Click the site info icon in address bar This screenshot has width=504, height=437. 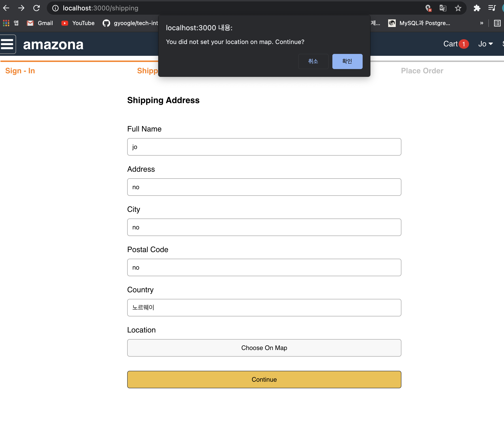(56, 8)
